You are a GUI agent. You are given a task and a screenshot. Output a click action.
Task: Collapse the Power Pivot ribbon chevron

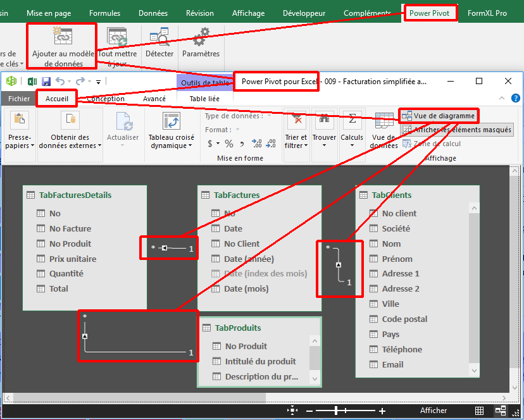(502, 98)
